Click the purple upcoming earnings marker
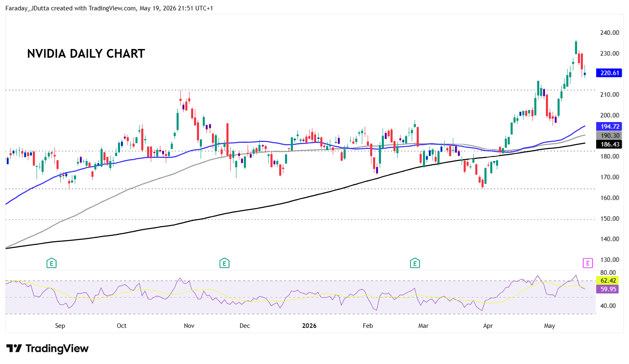 (x=587, y=263)
